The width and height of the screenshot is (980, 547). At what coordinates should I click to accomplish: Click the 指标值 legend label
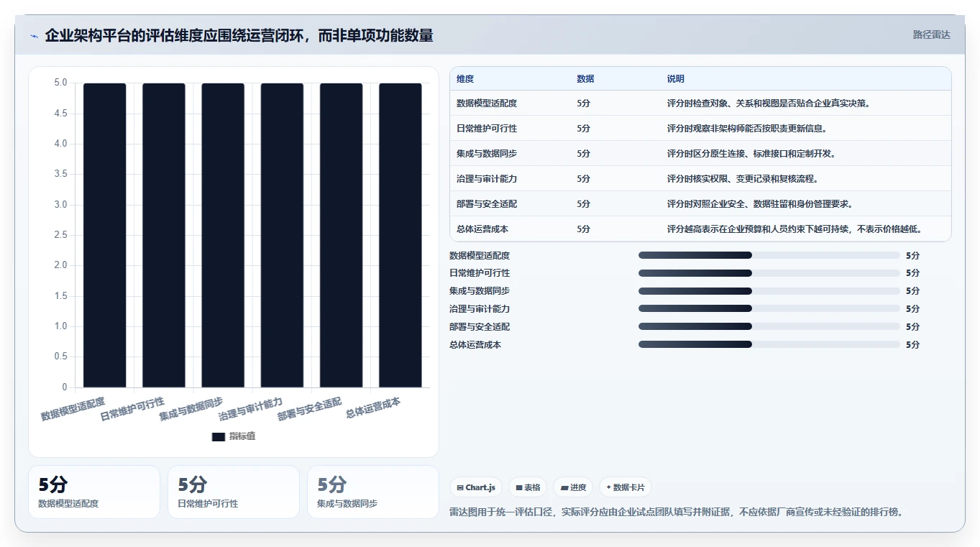pos(242,437)
